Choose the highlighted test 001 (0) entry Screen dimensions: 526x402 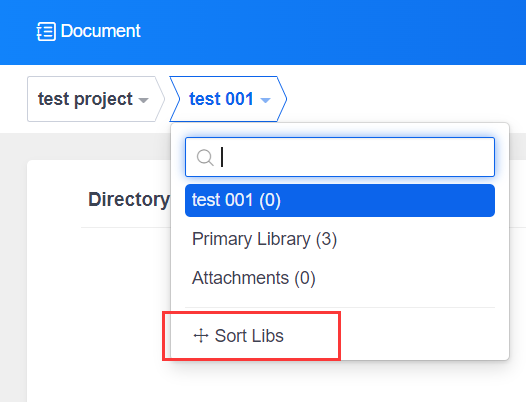point(340,200)
